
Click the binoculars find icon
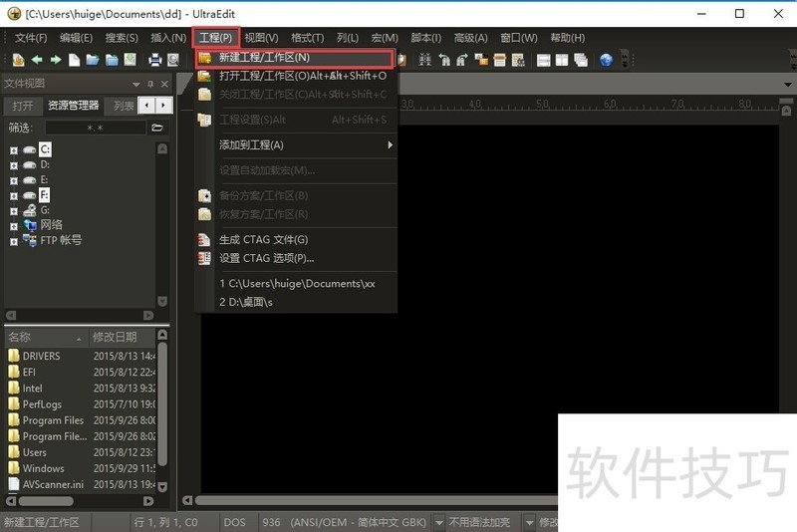click(425, 60)
